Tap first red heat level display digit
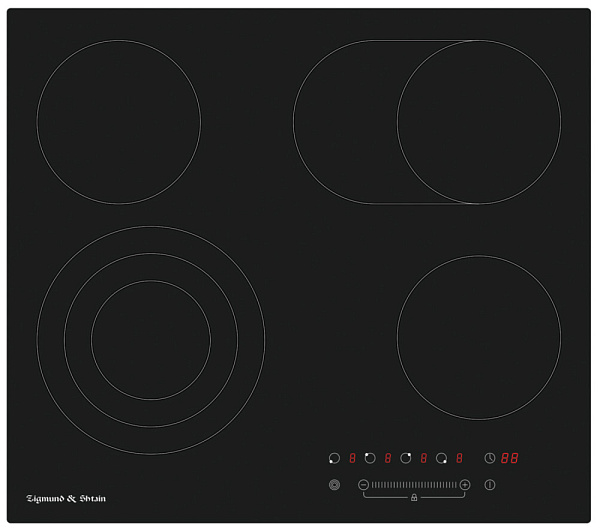600x531 pixels. 352,458
